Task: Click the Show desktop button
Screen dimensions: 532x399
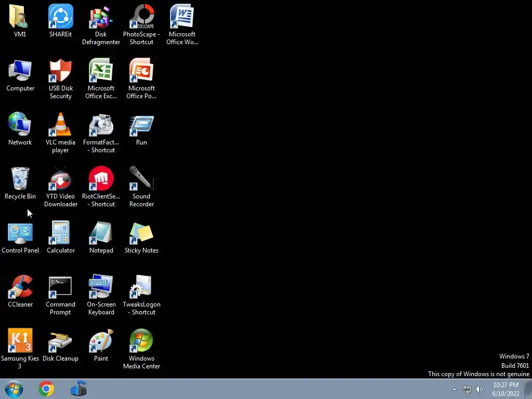Action: tap(528, 389)
